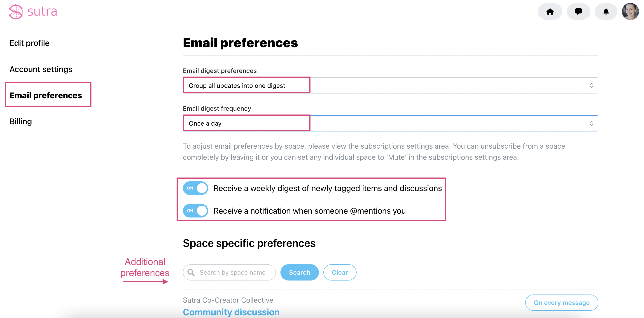Image resolution: width=644 pixels, height=318 pixels.
Task: Expand Email digest frequency dropdown arrows
Action: [592, 123]
